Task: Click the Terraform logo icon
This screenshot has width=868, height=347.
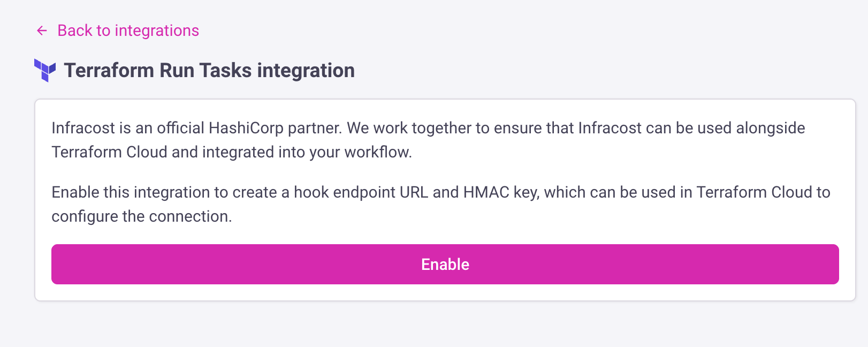Action: click(45, 70)
